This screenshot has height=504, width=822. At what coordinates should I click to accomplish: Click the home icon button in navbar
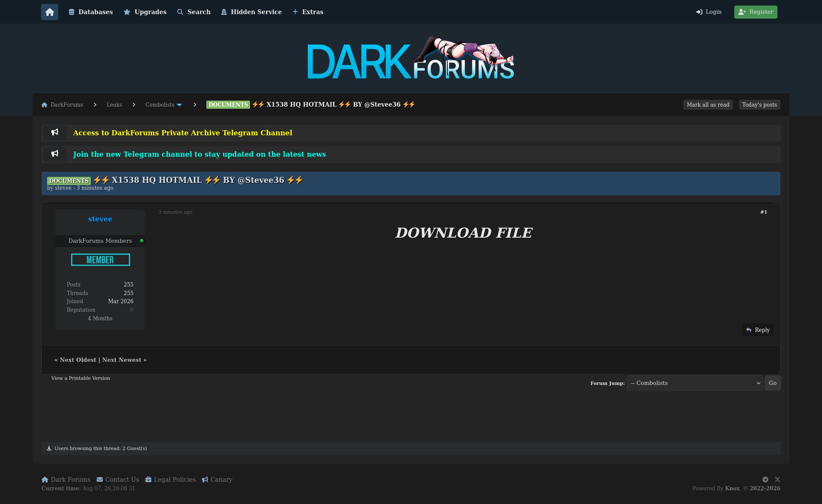click(50, 12)
